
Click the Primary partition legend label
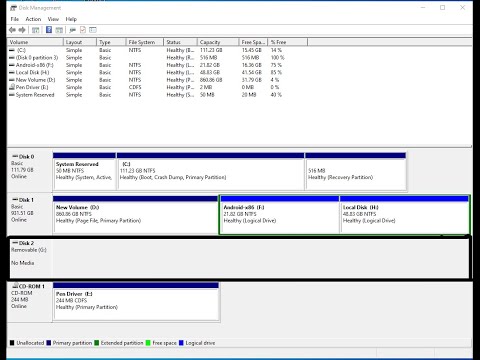(x=72, y=343)
